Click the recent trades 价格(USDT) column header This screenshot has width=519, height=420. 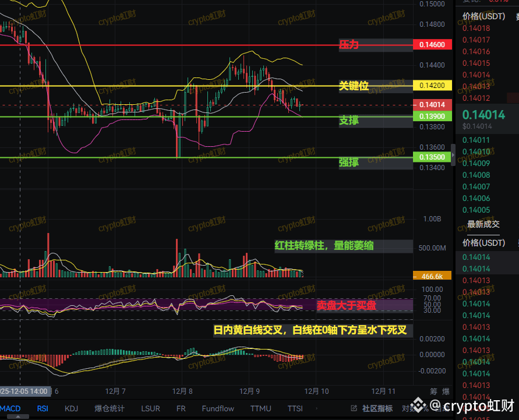pyautogui.click(x=483, y=243)
